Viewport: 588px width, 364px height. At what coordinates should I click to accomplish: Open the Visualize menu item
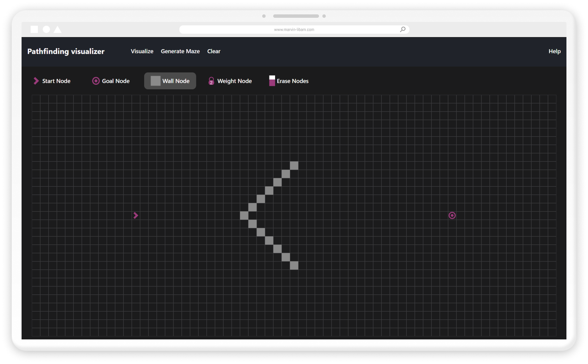click(142, 51)
